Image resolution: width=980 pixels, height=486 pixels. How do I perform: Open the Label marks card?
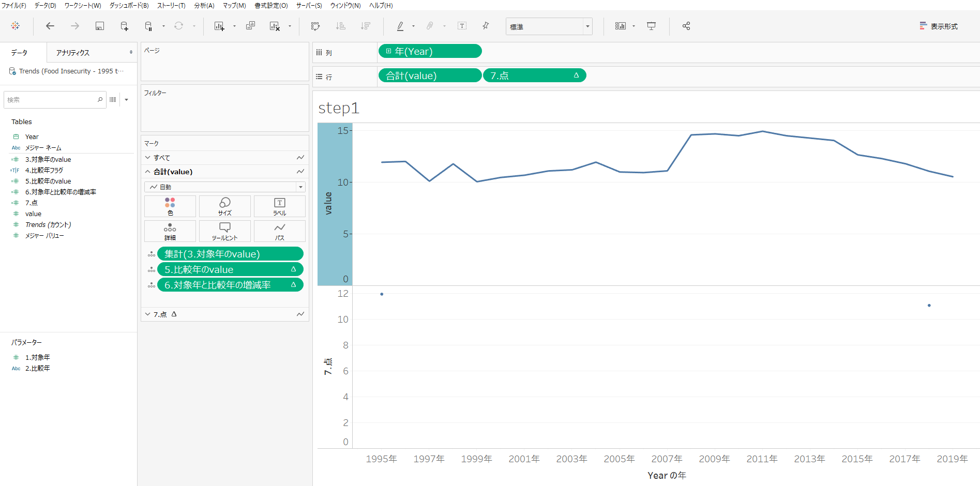pos(280,206)
